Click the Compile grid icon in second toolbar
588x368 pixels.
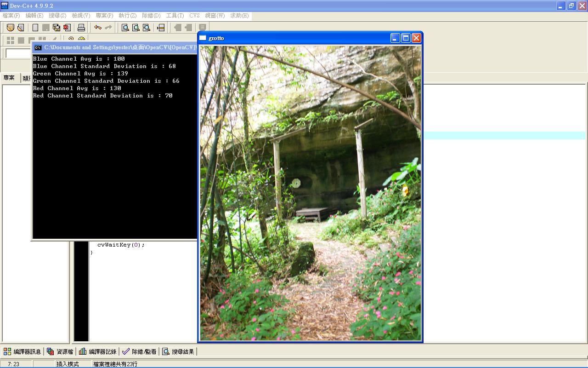pyautogui.click(x=10, y=40)
